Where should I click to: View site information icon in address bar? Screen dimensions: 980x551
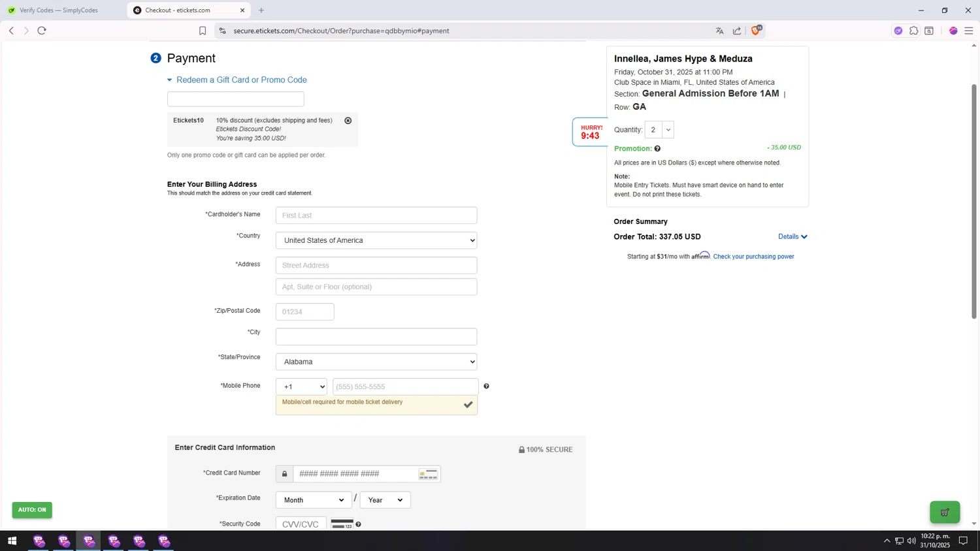click(x=222, y=31)
